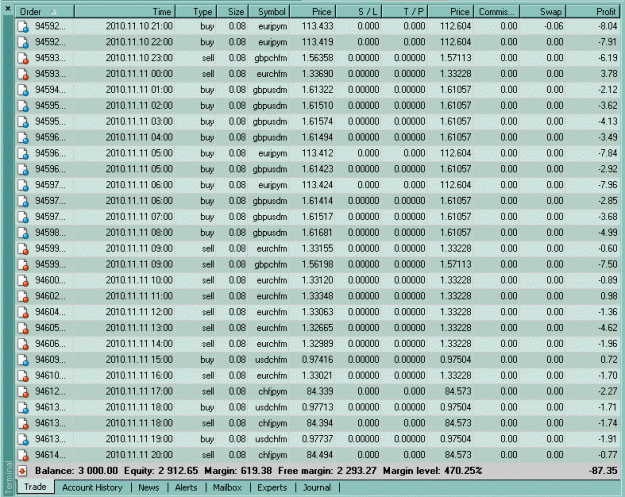Click the profit value -7.50

click(608, 265)
